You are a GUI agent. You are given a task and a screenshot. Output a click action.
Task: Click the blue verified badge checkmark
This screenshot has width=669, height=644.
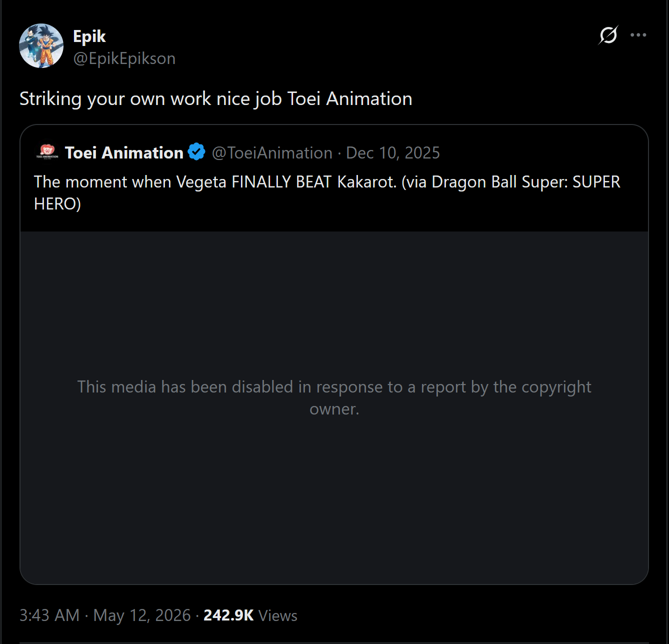pyautogui.click(x=196, y=152)
